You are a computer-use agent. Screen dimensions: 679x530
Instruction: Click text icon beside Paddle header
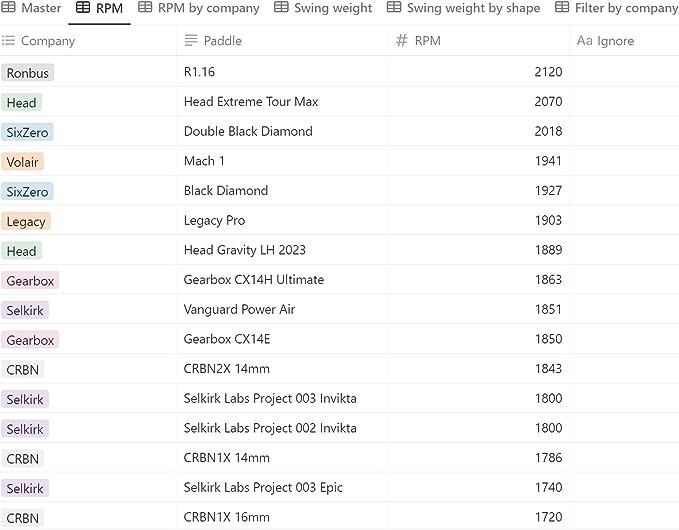click(x=191, y=40)
